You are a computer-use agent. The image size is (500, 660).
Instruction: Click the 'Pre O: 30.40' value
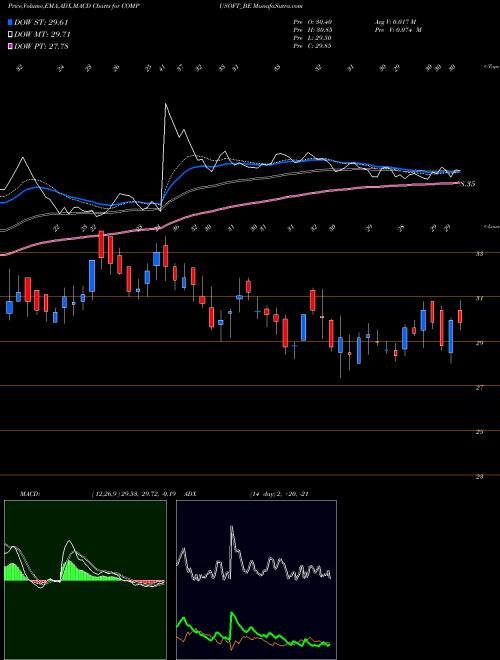click(x=313, y=22)
